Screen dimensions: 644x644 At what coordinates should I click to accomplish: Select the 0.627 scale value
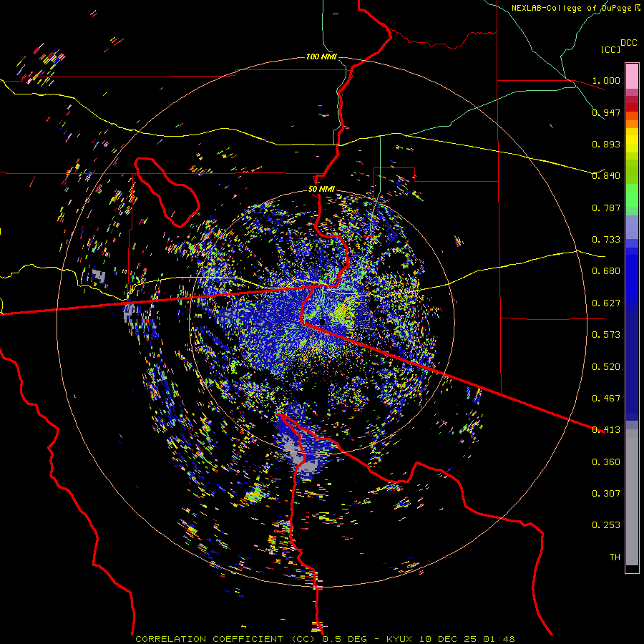click(x=606, y=303)
